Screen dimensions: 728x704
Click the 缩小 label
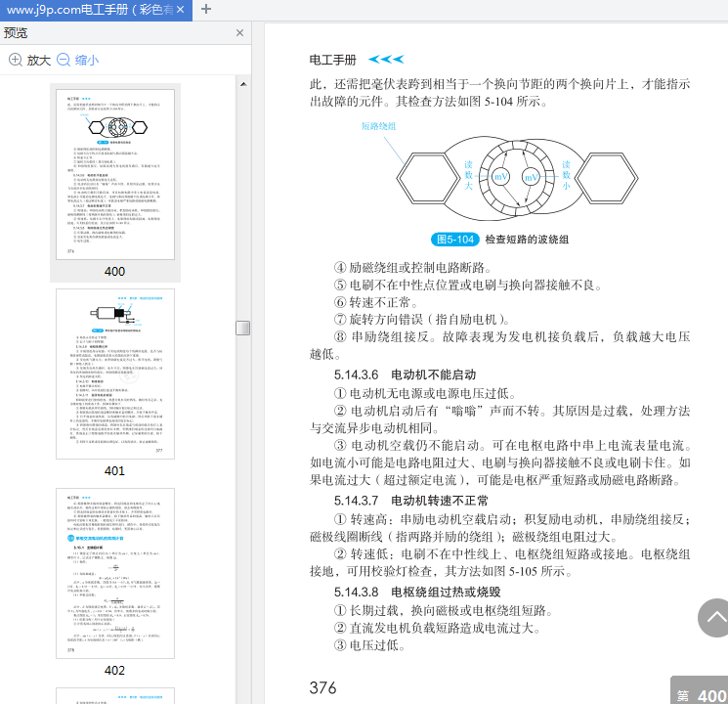[87, 61]
